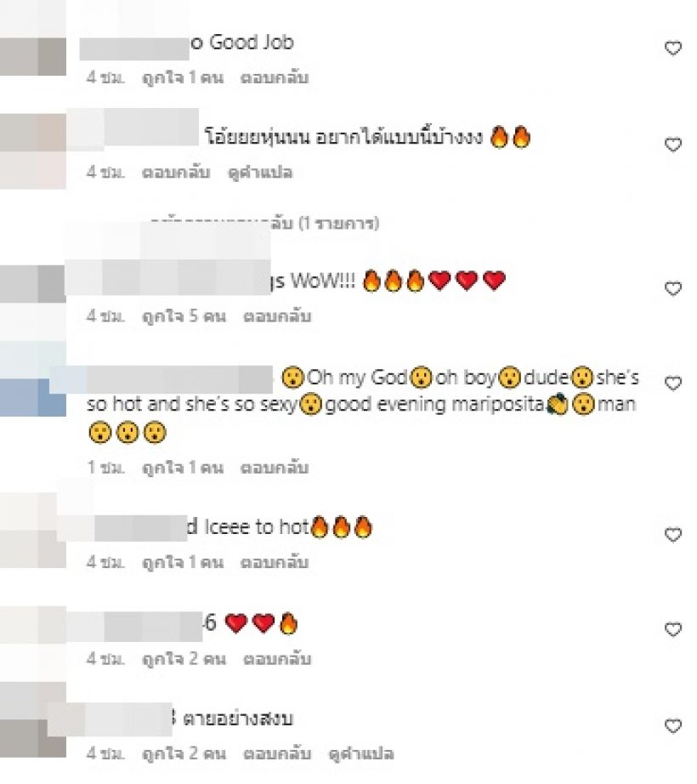Open the 2 likes list on last comment
The width and height of the screenshot is (697, 784).
(x=184, y=753)
